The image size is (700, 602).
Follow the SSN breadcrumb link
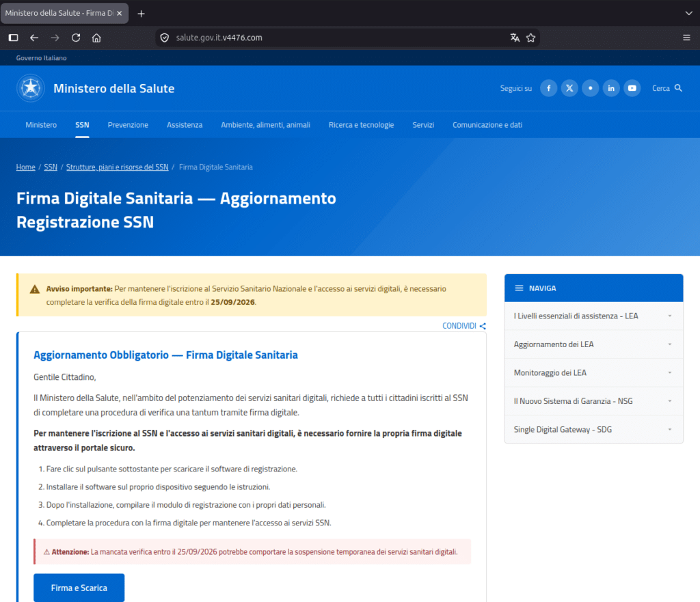(x=51, y=167)
